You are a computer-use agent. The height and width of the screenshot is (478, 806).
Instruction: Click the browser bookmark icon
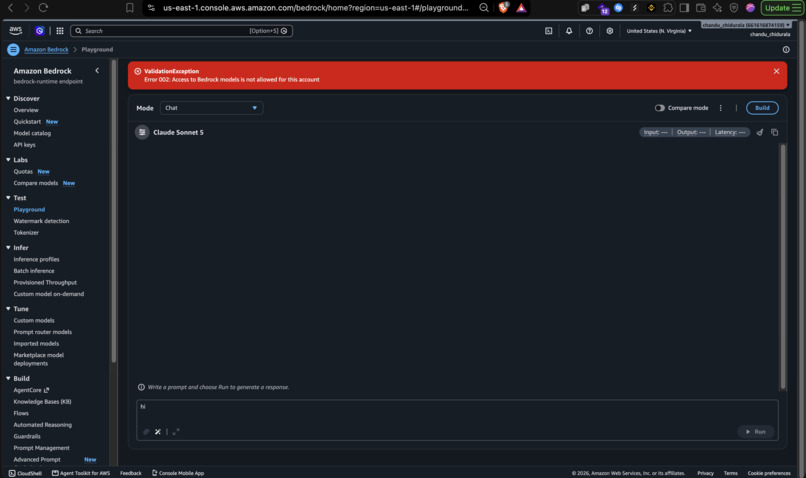pos(130,8)
